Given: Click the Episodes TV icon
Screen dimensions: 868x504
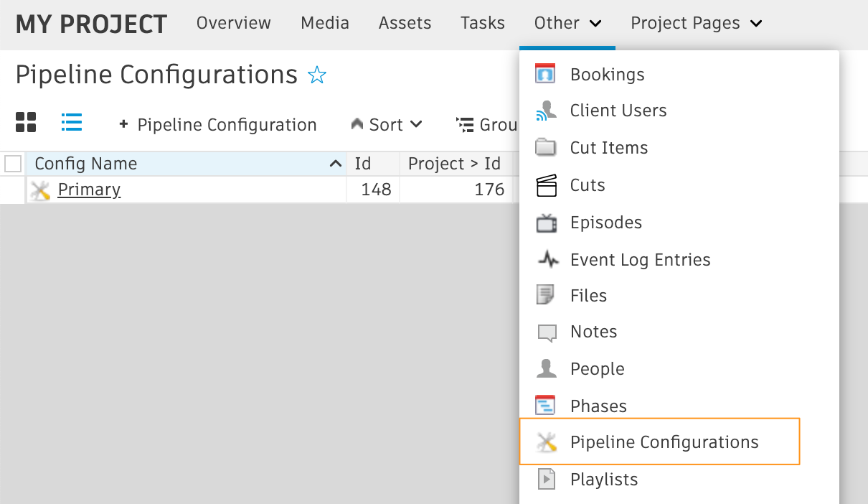Looking at the screenshot, I should pos(546,223).
